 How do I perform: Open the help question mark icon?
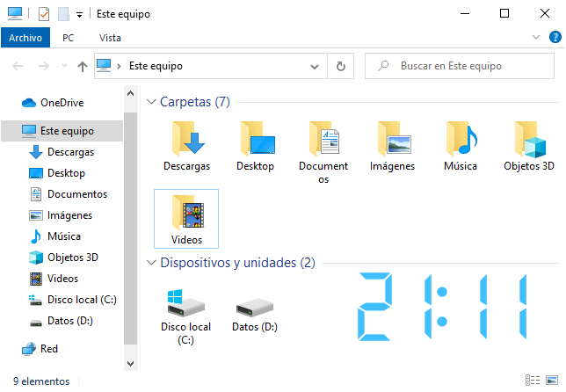[x=555, y=37]
